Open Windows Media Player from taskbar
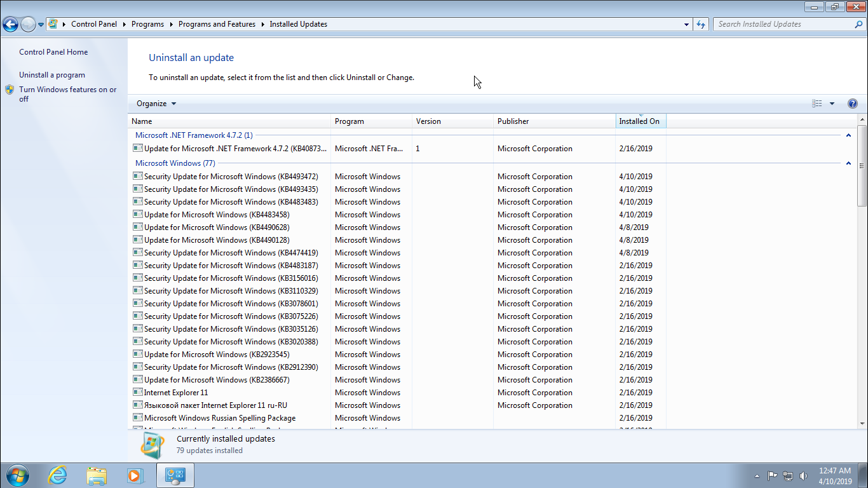The image size is (868, 488). [x=135, y=475]
